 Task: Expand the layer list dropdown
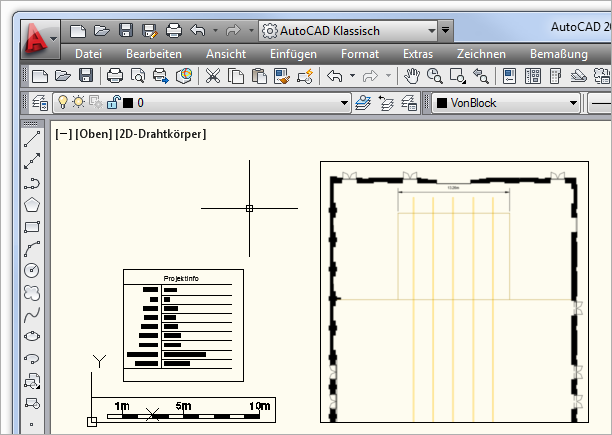pyautogui.click(x=344, y=102)
